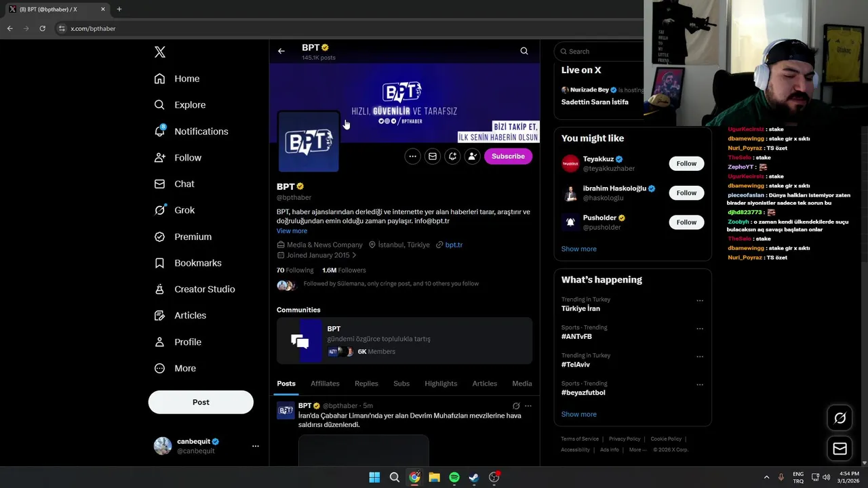Click the browser address bar
Screen dimensions: 868x488
[x=346, y=28]
